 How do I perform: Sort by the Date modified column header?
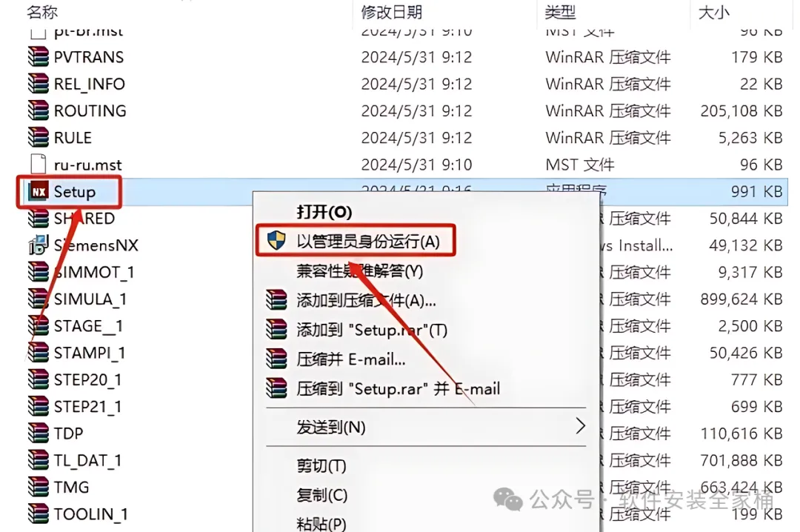tap(391, 12)
